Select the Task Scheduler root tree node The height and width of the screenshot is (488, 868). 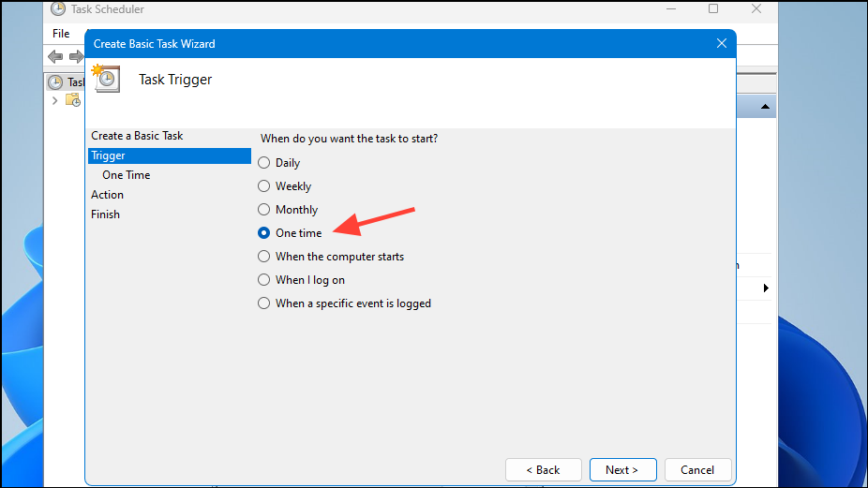[x=66, y=82]
